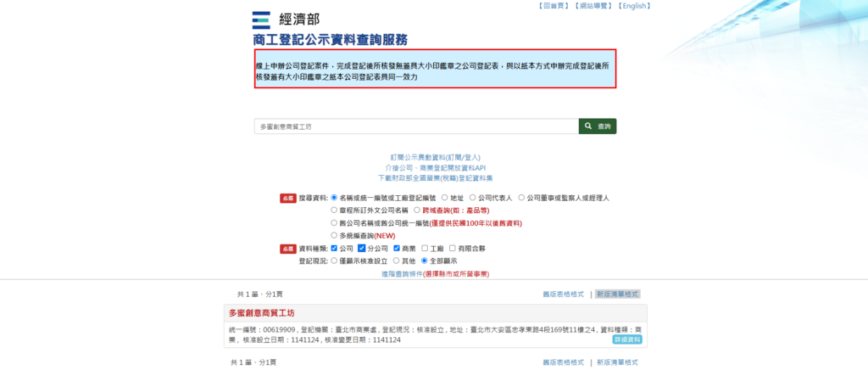Enable the 工廠 checkbox
Viewport: 868px width, 387px height.
point(424,249)
